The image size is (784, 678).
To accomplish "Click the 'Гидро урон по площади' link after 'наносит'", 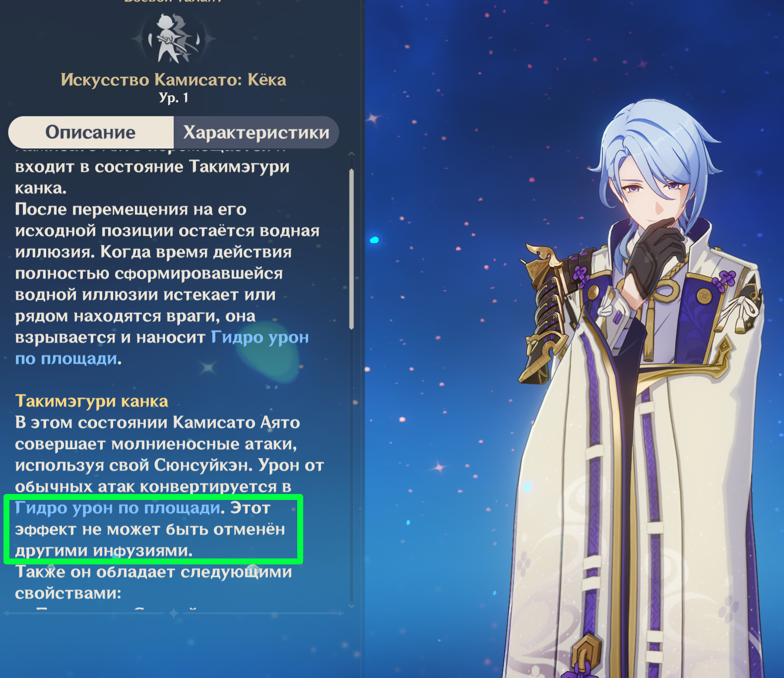I will coord(162,348).
